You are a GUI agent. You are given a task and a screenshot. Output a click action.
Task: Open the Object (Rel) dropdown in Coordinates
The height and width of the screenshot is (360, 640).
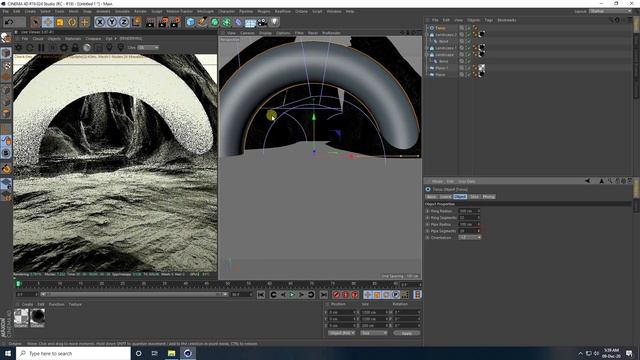[342, 333]
